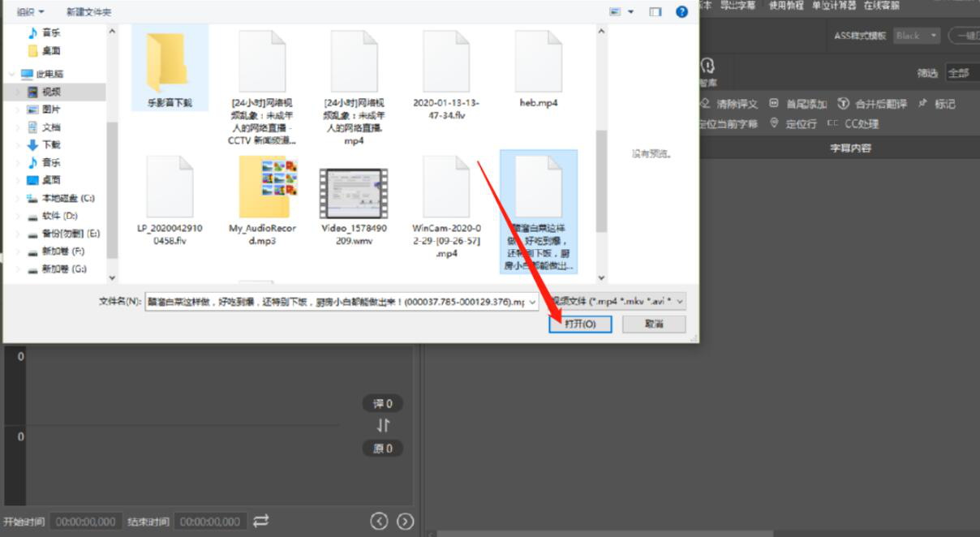The height and width of the screenshot is (537, 980).
Task: Select the LP_20200429 flv file
Action: [170, 200]
